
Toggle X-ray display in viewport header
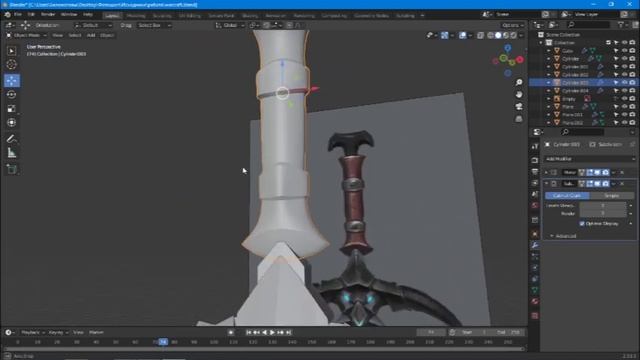pyautogui.click(x=480, y=36)
